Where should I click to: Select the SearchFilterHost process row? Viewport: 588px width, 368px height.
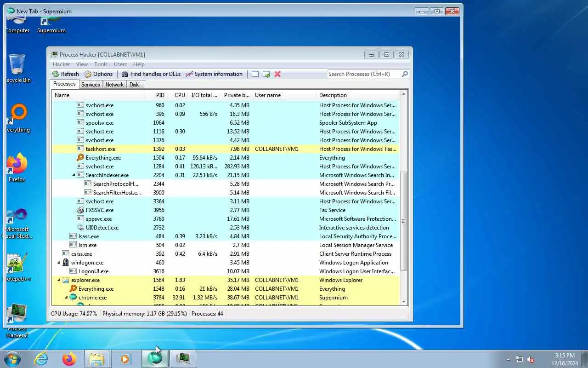click(x=226, y=193)
